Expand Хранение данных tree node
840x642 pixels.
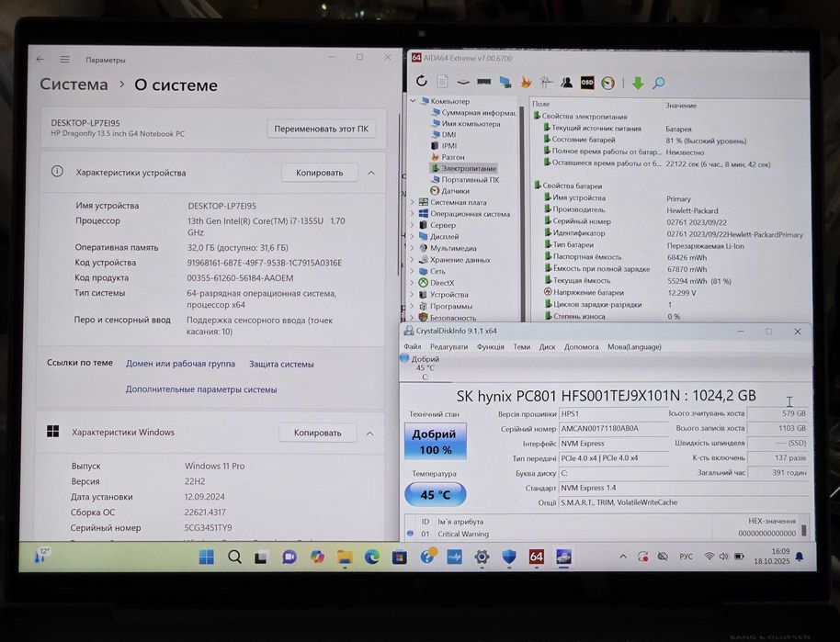(x=413, y=260)
